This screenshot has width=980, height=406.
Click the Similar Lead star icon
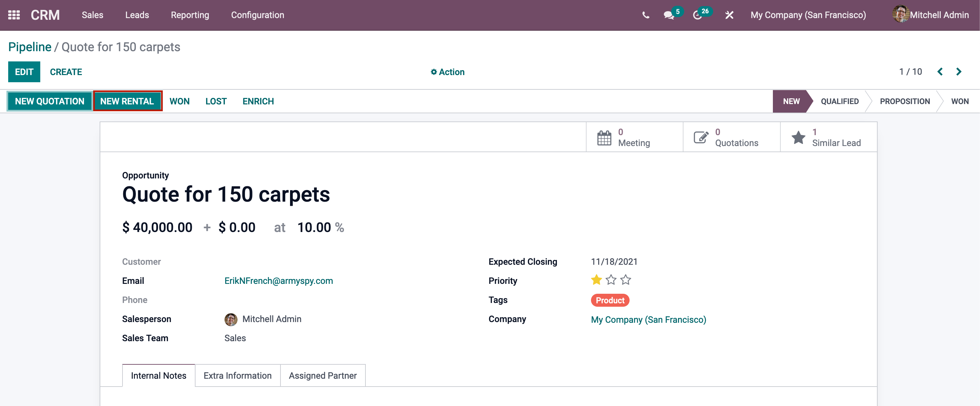tap(798, 137)
